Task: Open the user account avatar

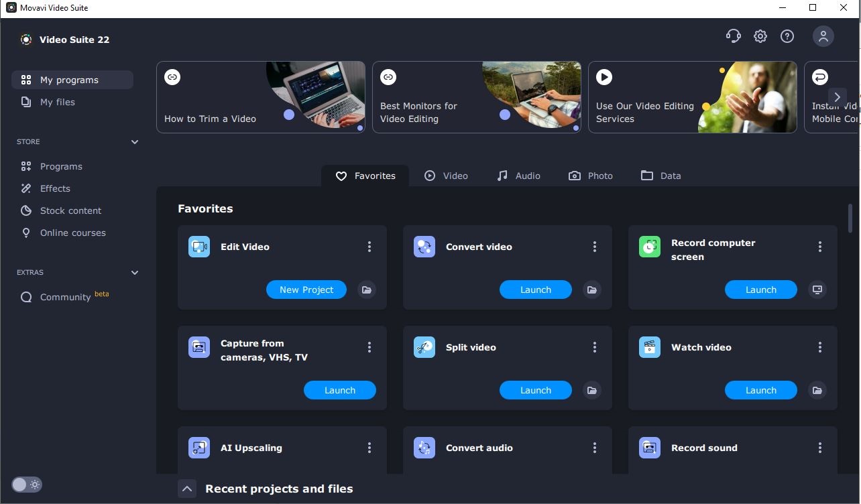Action: coord(823,36)
